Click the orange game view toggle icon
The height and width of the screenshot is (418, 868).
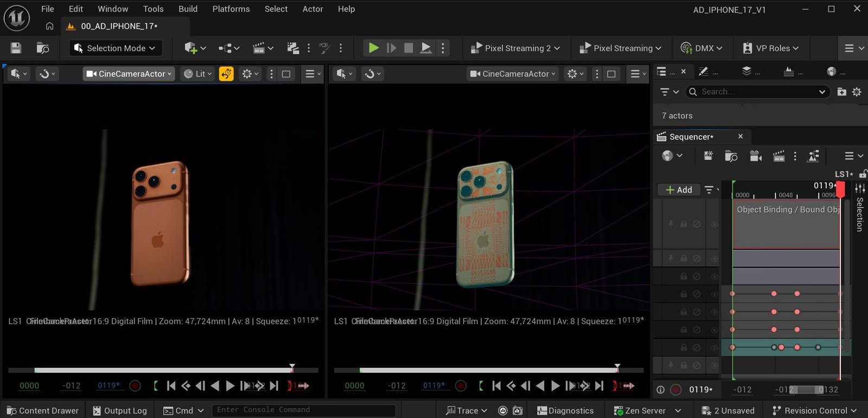pyautogui.click(x=226, y=74)
